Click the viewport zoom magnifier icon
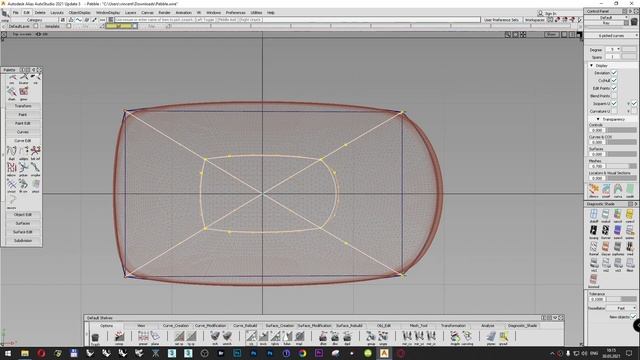This screenshot has height=360, width=640. point(508,35)
